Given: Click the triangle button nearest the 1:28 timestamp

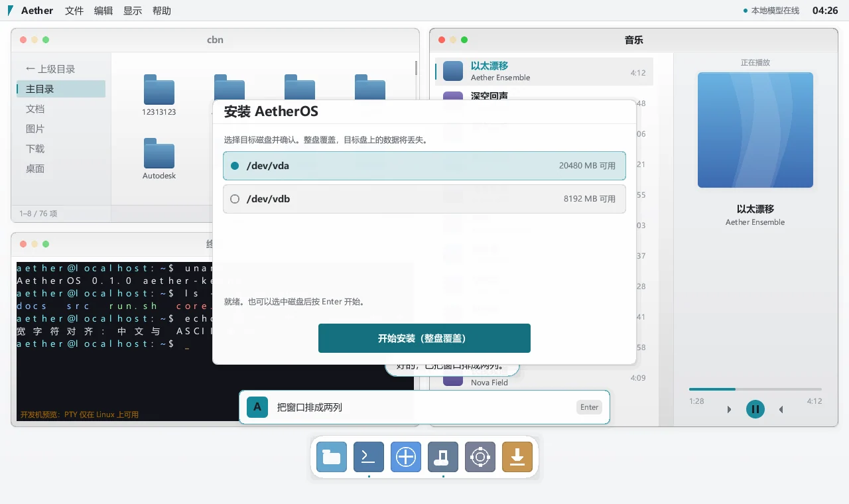Looking at the screenshot, I should point(729,410).
